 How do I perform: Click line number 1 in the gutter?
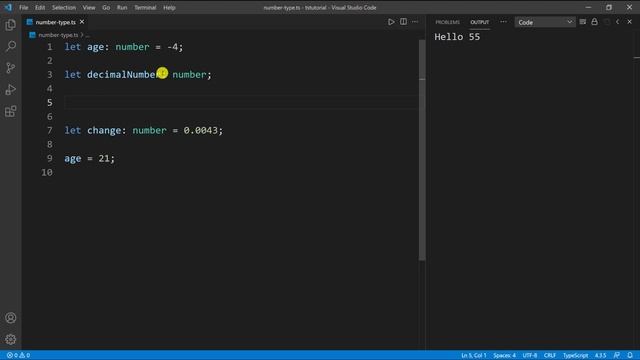tap(49, 47)
